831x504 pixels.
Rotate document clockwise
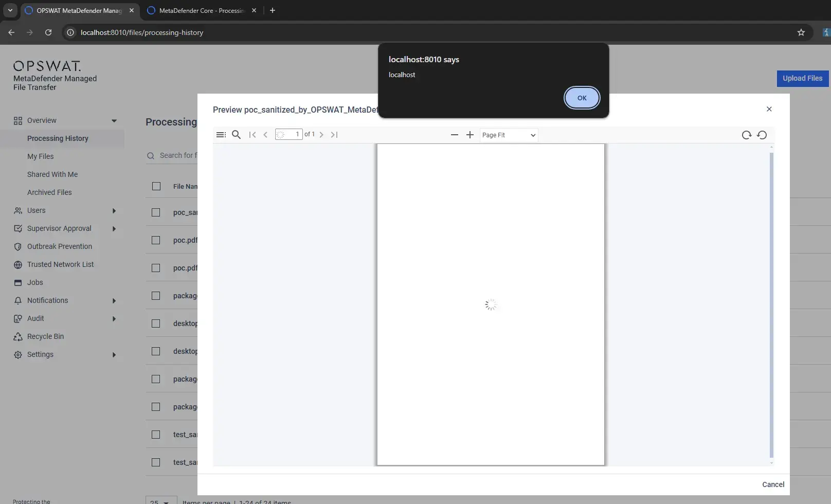[x=746, y=135]
